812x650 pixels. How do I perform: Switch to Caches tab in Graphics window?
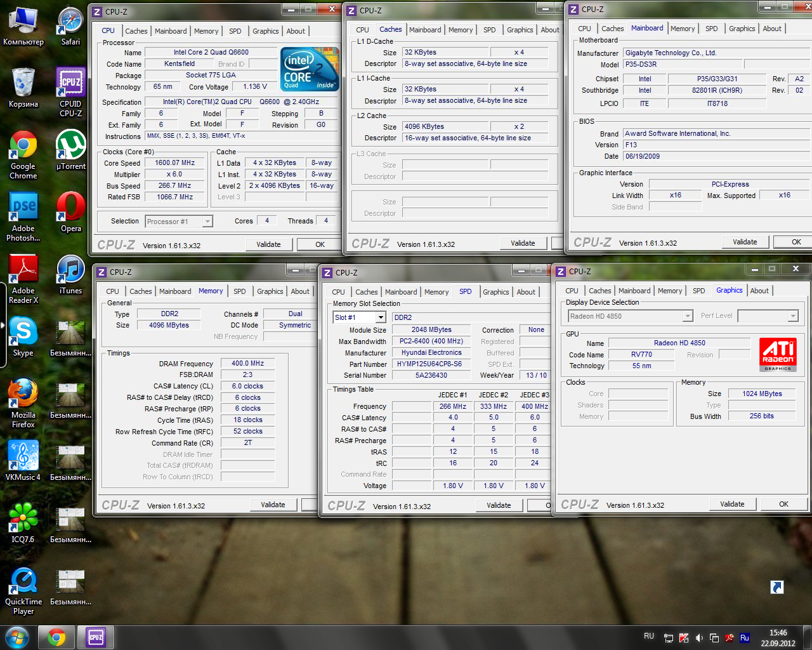[600, 291]
